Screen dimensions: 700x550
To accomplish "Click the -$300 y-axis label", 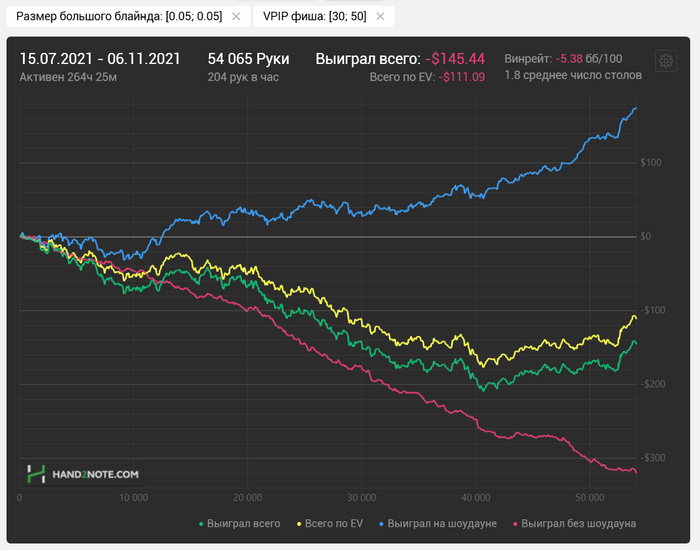I will [x=653, y=458].
